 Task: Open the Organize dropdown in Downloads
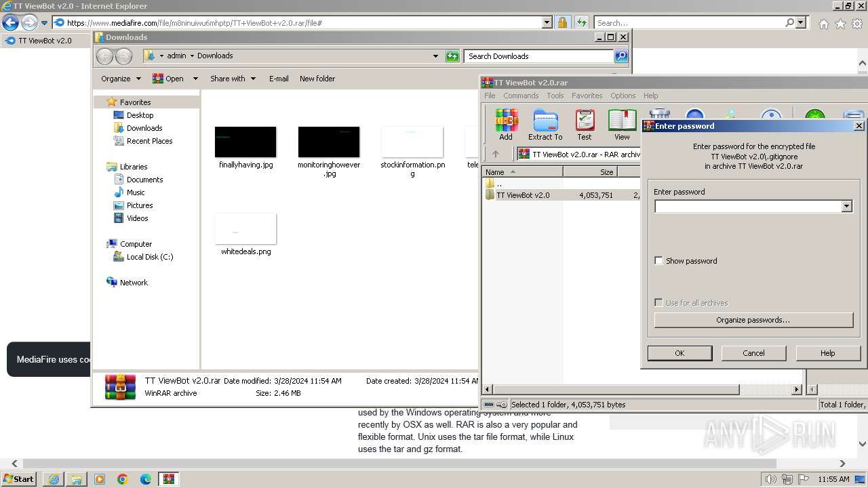click(x=121, y=79)
